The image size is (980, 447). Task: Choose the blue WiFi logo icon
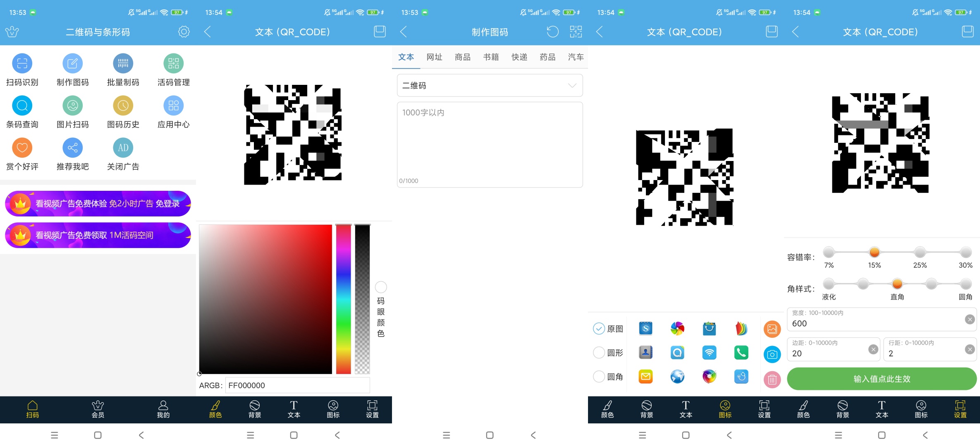[x=709, y=353]
